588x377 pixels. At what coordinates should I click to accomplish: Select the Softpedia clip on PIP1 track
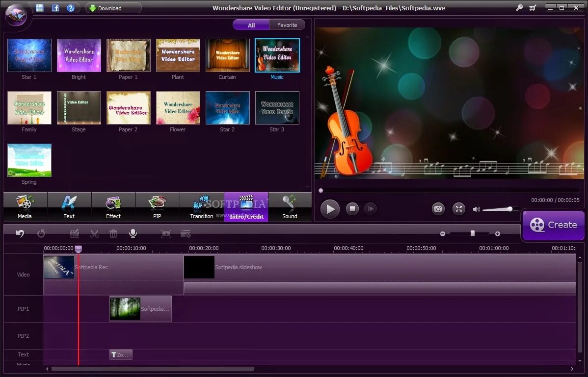141,309
